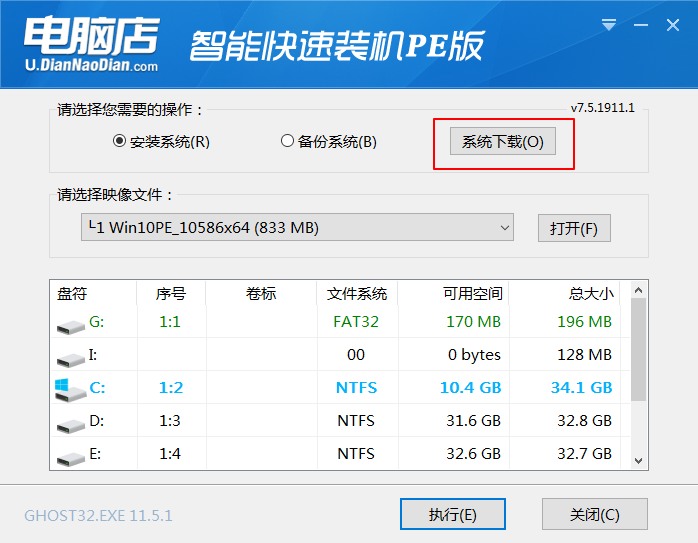Click the DianNaoDian logo
The width and height of the screenshot is (698, 543).
tap(91, 44)
